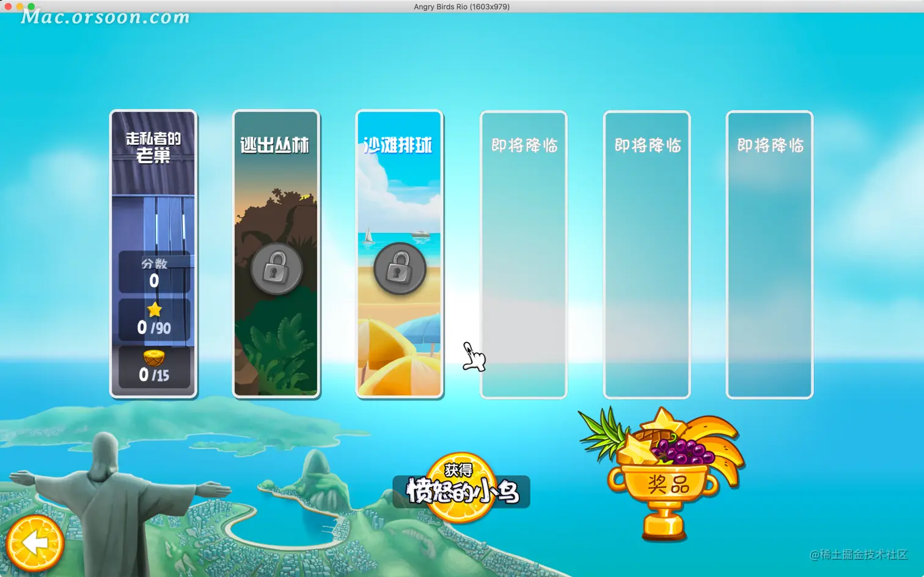Select the 逃出丛林 episode title
Viewport: 924px width, 577px height.
[x=274, y=145]
